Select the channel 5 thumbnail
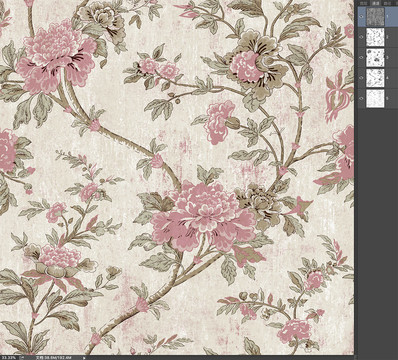This screenshot has height=360, width=398. click(x=375, y=98)
